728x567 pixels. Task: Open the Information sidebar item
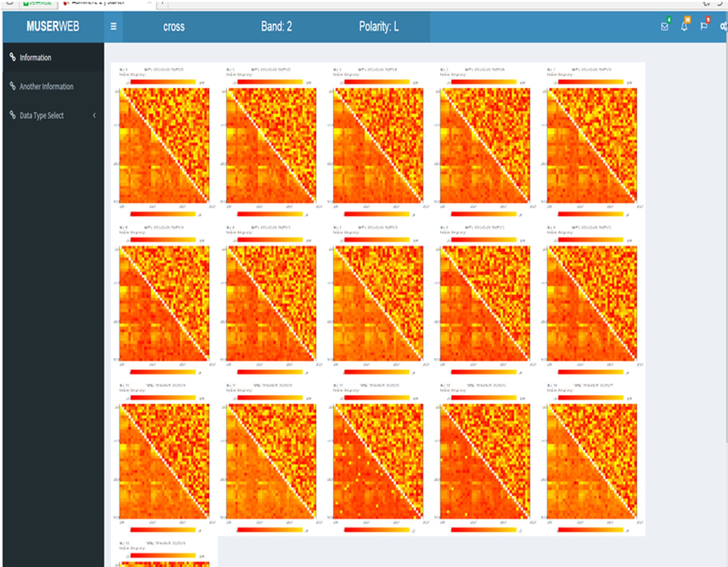coord(36,58)
